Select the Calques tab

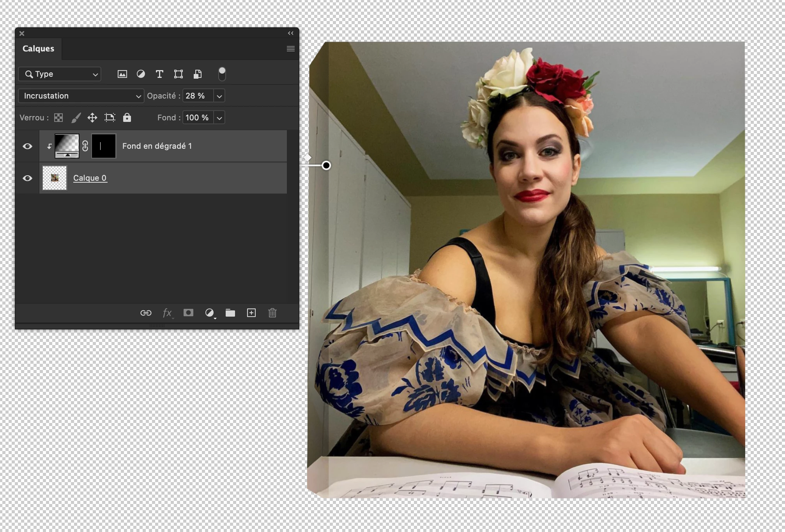tap(38, 49)
